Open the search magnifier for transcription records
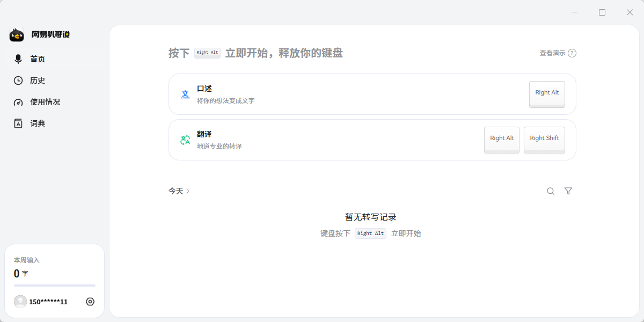Viewport: 644px width, 322px height. [551, 191]
